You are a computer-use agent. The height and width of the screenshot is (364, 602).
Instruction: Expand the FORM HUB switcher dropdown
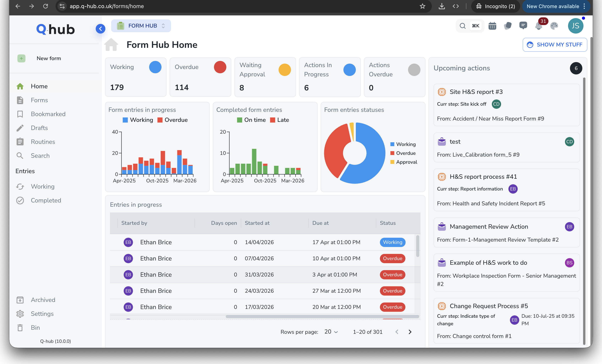click(163, 26)
